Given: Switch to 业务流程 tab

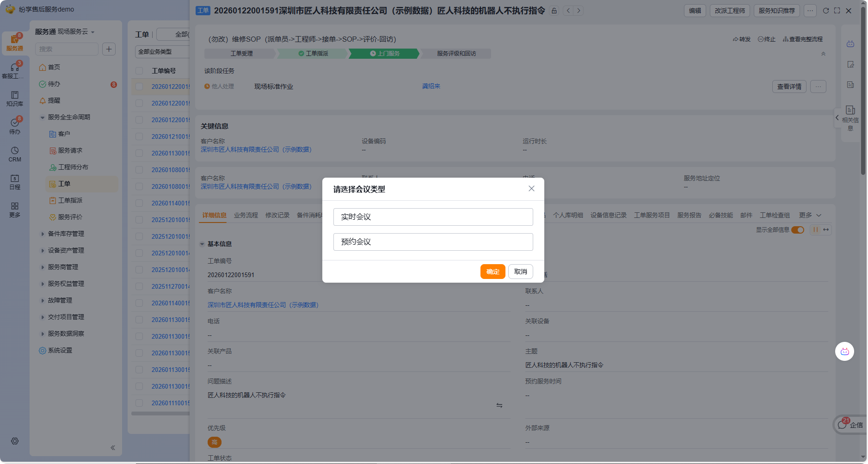Looking at the screenshot, I should (x=246, y=215).
